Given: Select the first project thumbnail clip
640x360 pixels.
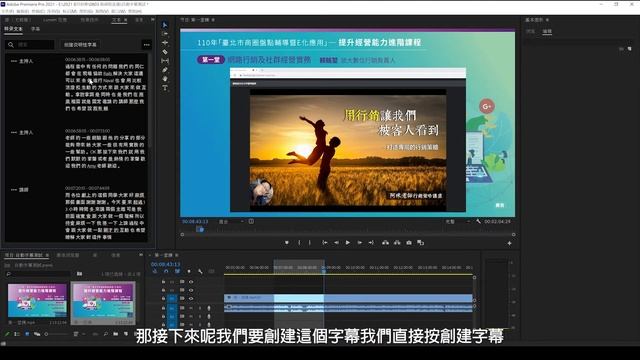Looking at the screenshot, I should tap(37, 301).
